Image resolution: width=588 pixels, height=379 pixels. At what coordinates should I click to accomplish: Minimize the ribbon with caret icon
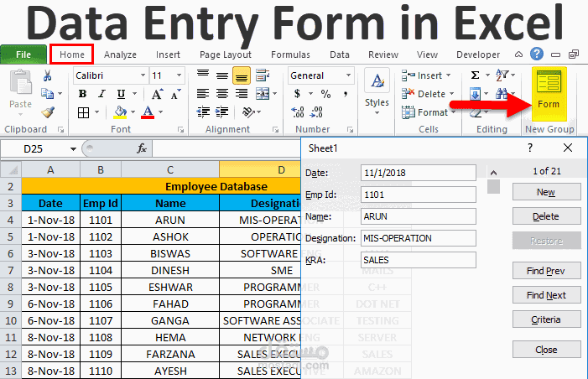coord(518,55)
